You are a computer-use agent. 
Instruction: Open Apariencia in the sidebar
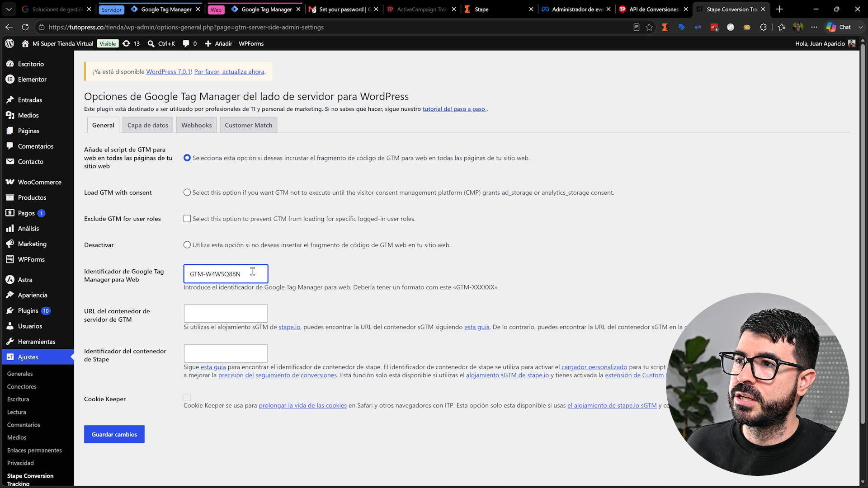pyautogui.click(x=33, y=295)
